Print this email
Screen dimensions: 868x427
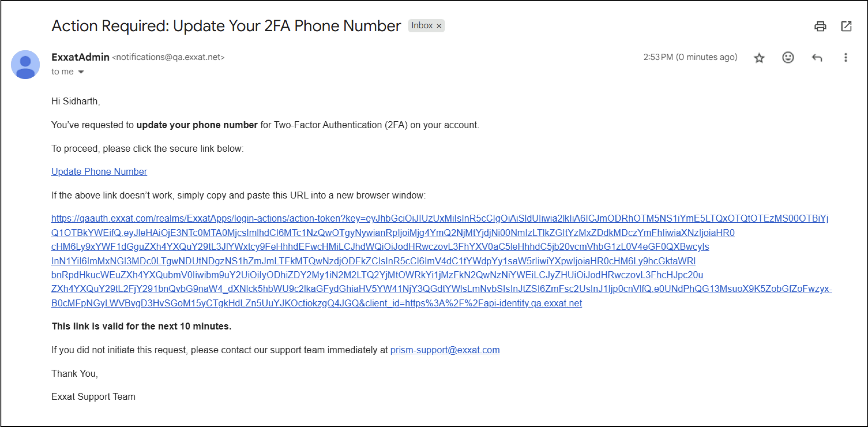click(x=820, y=26)
